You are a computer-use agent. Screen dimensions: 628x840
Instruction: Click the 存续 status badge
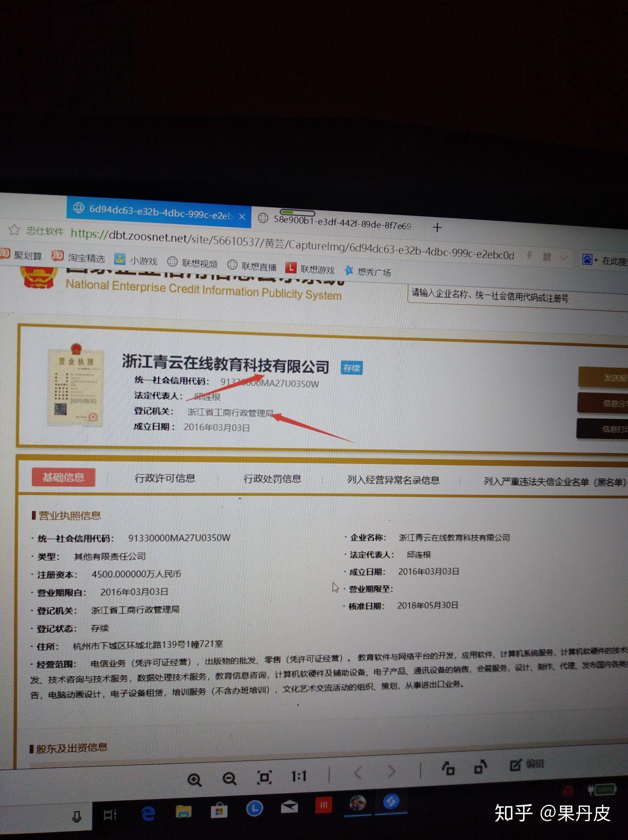coord(352,368)
